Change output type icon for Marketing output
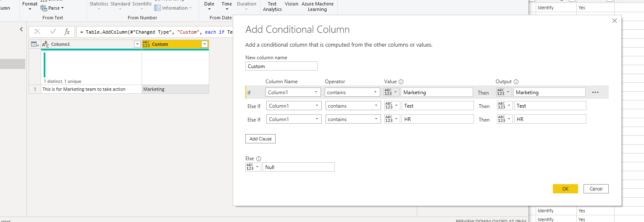The image size is (644, 222). (x=504, y=92)
